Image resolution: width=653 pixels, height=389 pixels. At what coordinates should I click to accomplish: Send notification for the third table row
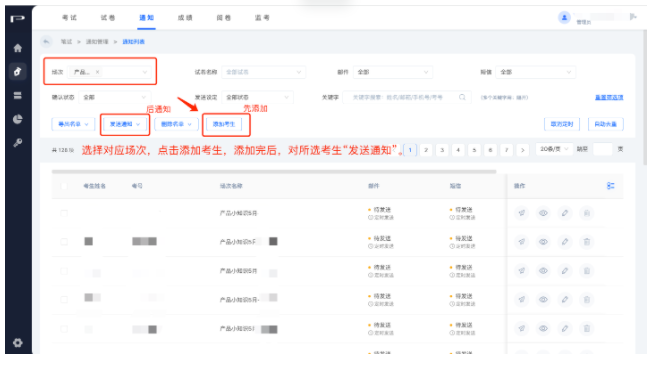pos(521,271)
